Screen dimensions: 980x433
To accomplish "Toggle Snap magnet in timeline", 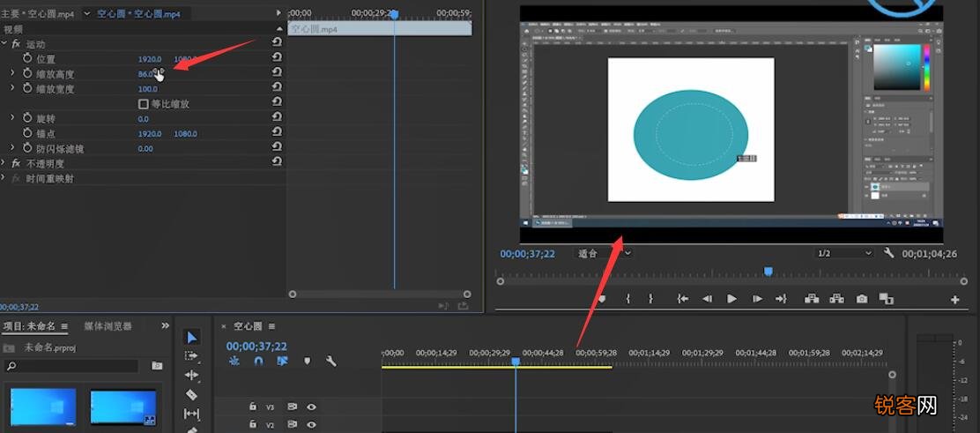I will pyautogui.click(x=258, y=361).
